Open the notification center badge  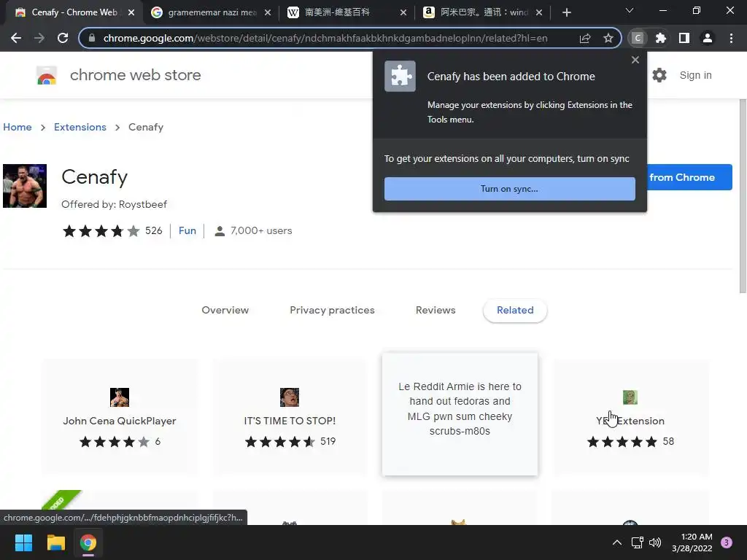pos(727,542)
